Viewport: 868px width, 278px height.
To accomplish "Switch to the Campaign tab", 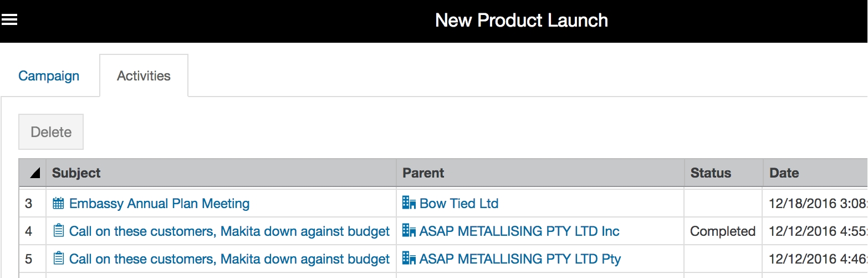I will coord(49,76).
